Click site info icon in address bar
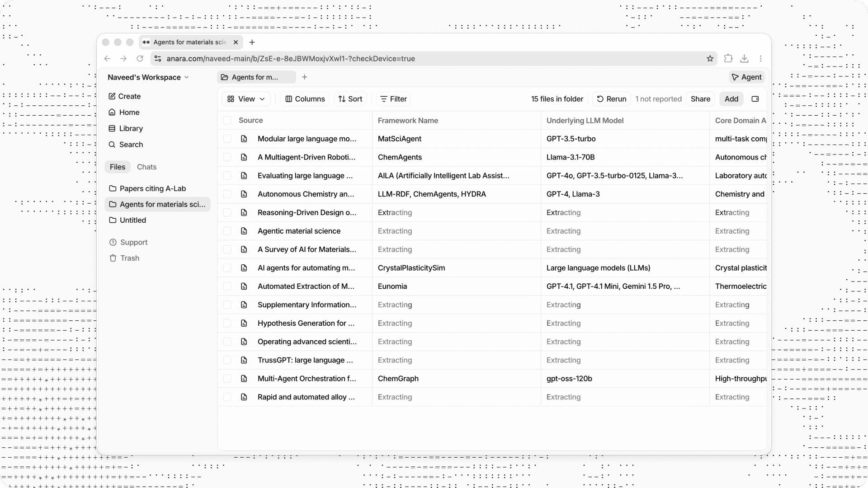This screenshot has width=868, height=488. click(158, 59)
